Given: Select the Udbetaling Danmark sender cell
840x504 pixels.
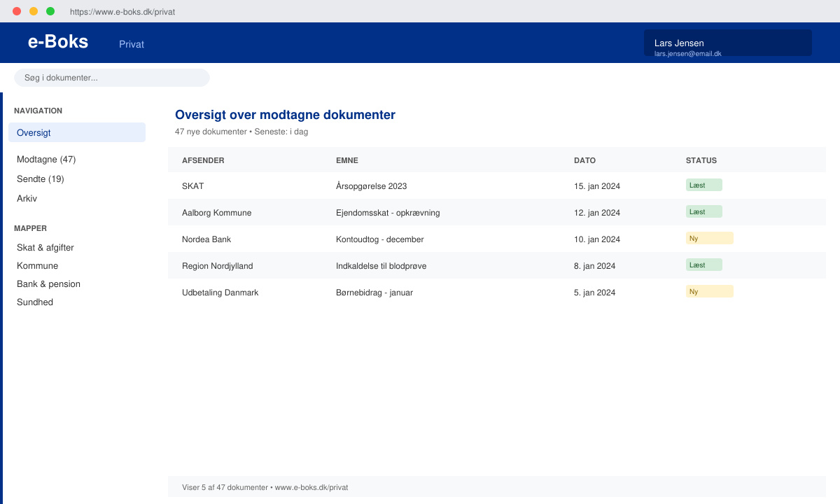Looking at the screenshot, I should point(220,293).
